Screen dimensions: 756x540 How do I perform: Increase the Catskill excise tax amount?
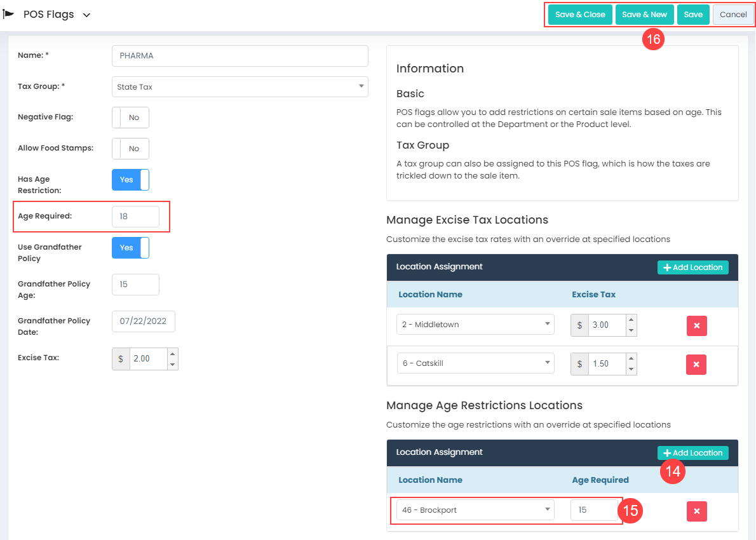[631, 359]
